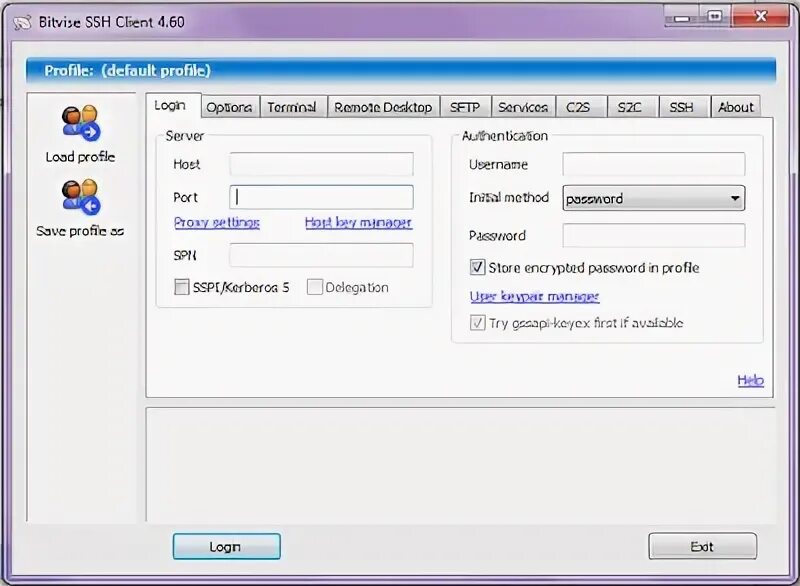
Task: Open the Terminal tab
Action: pos(293,107)
